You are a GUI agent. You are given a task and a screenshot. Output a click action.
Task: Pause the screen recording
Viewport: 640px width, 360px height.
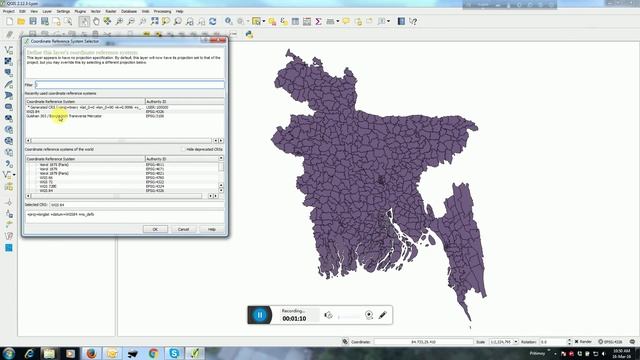(260, 315)
